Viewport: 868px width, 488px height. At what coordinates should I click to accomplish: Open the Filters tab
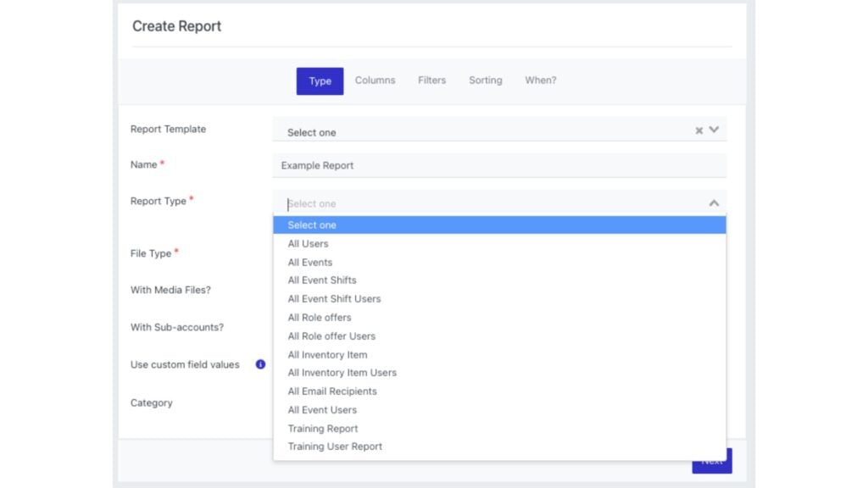point(431,80)
